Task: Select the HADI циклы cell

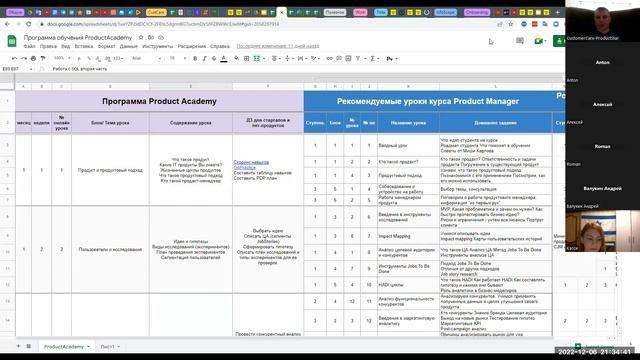Action: click(x=408, y=285)
